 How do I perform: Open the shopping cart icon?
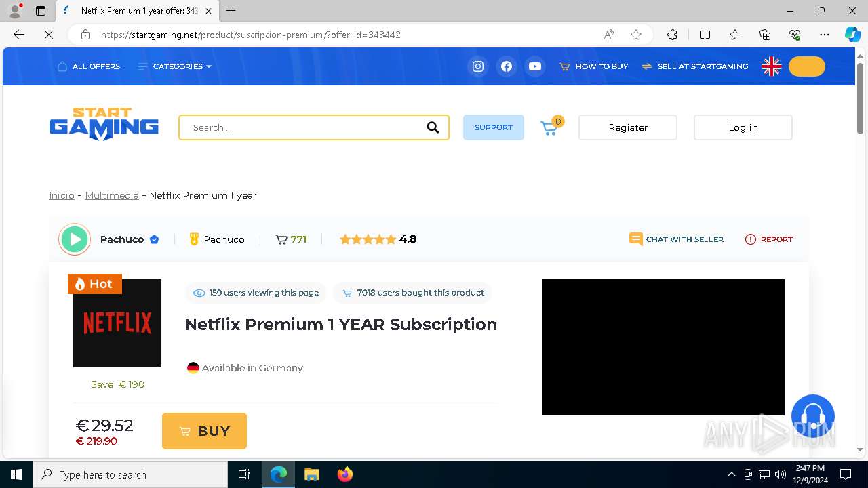click(x=550, y=127)
